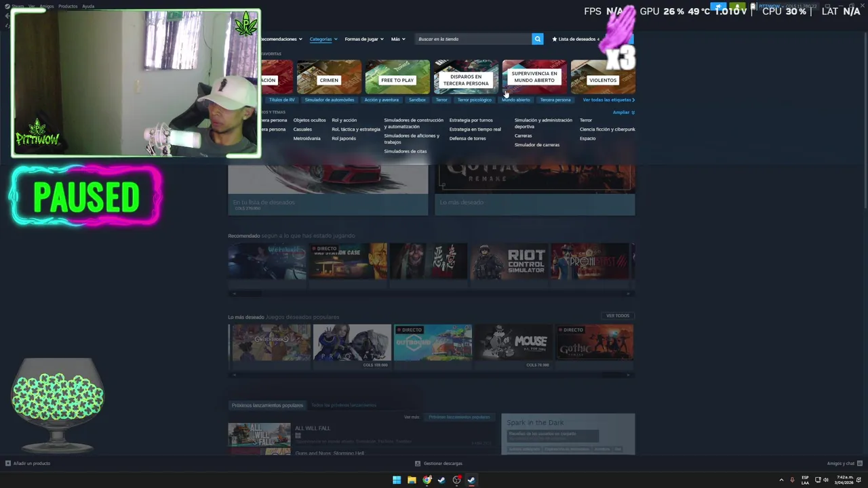This screenshot has height=488, width=868.
Task: Open the Categorías dropdown
Action: coord(323,39)
